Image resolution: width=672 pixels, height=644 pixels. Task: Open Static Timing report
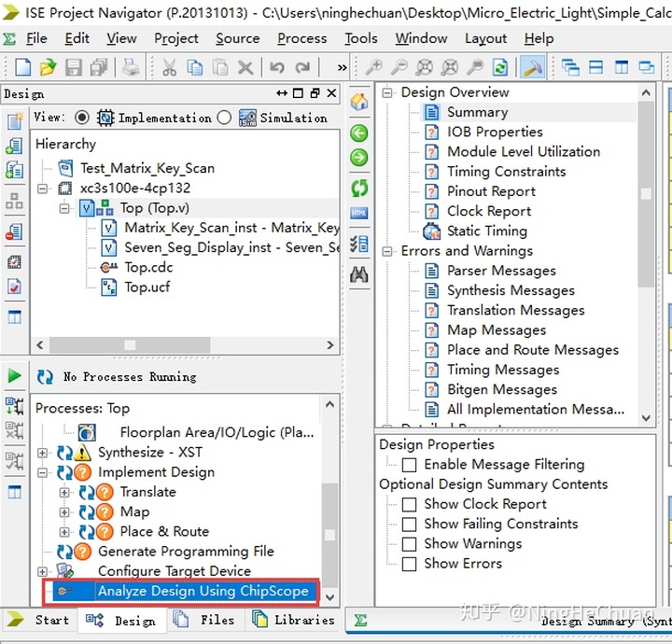[487, 231]
